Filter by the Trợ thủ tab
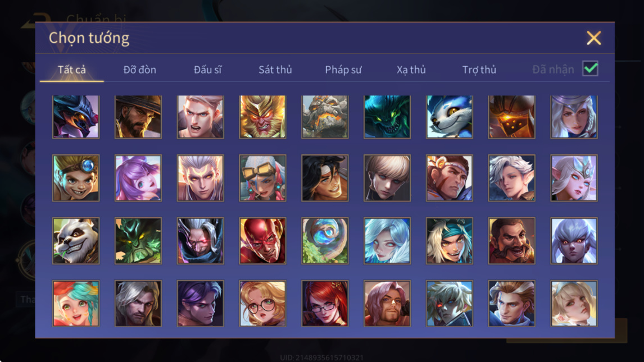The height and width of the screenshot is (362, 644). tap(479, 70)
